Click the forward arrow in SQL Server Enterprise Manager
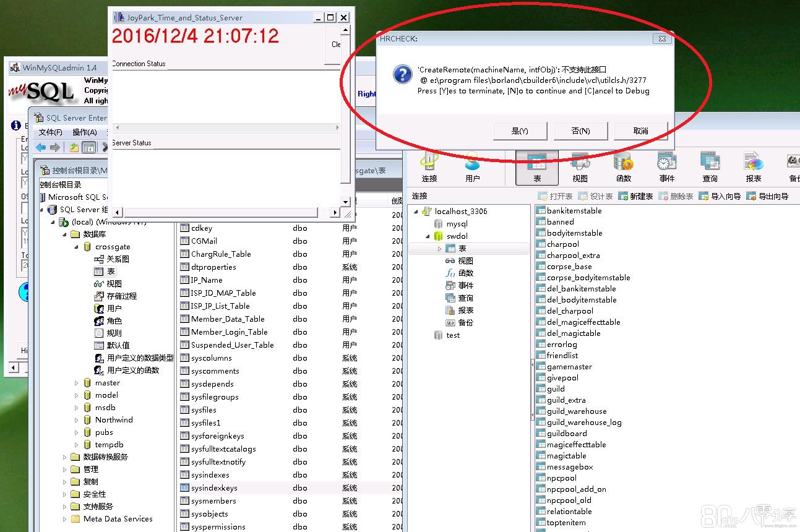Image resolution: width=800 pixels, height=532 pixels. point(55,147)
